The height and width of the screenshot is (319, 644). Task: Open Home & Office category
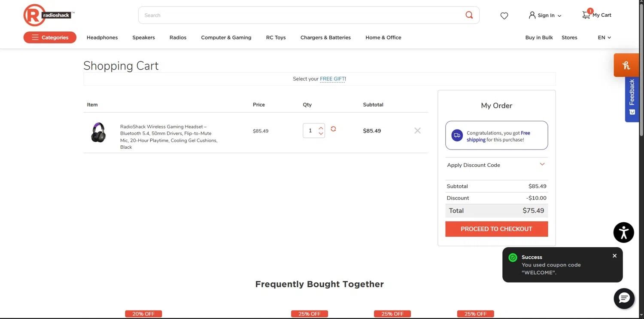point(383,37)
